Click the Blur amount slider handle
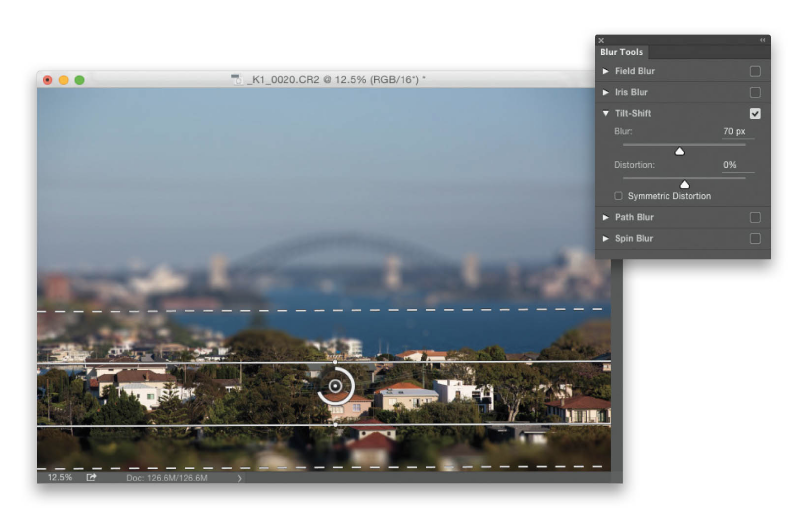Screen dimensions: 810x525 (x=679, y=152)
